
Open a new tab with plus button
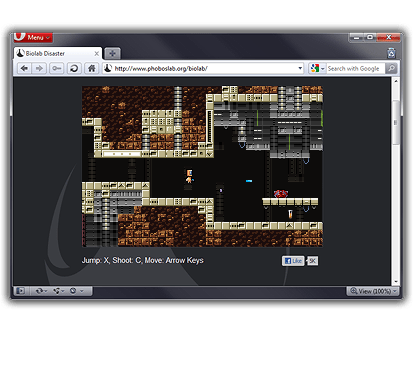(112, 53)
